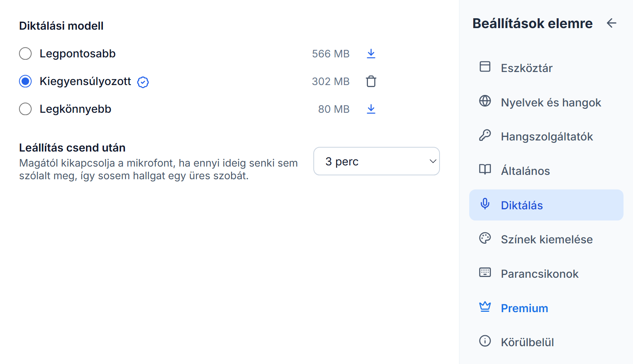
Task: Select the Kiegyensúlyozott radio button
Action: click(25, 81)
